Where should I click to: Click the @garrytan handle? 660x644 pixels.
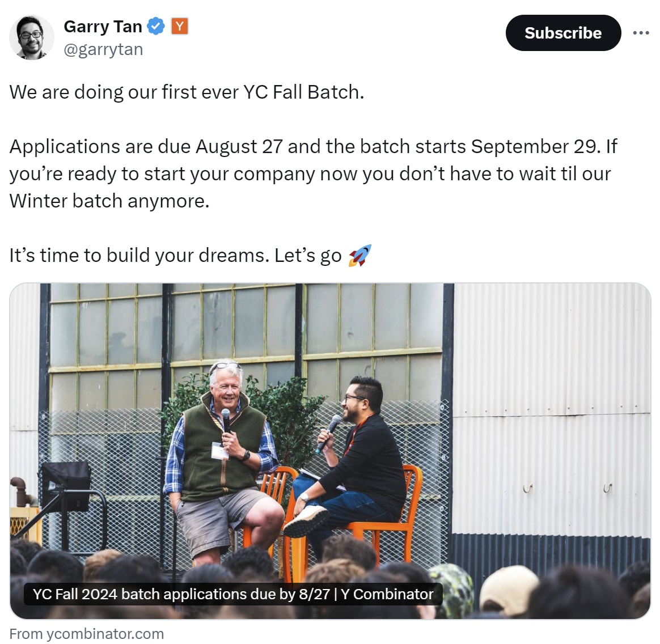[x=103, y=49]
